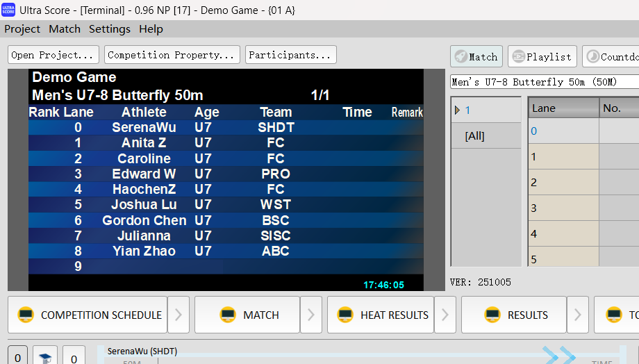Select the [All] heats row
This screenshot has width=639, height=364.
tap(475, 136)
